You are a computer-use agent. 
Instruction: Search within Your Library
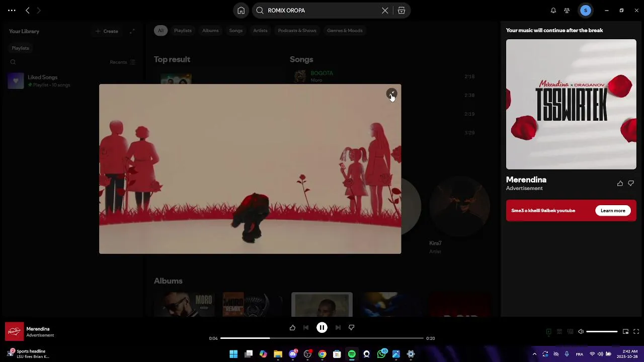pos(13,62)
